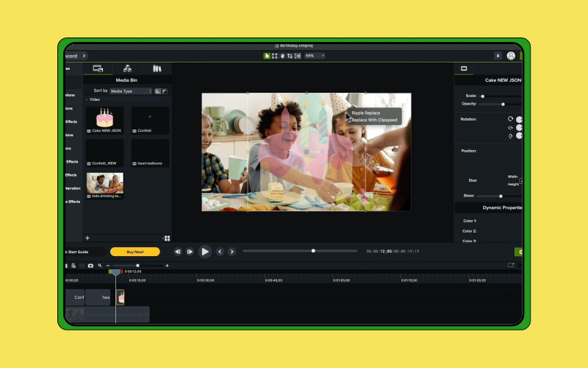This screenshot has height=368, width=588.
Task: Adjust the Opacity slider
Action: click(501, 104)
